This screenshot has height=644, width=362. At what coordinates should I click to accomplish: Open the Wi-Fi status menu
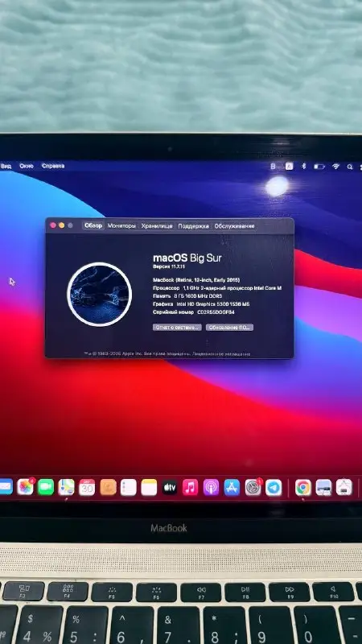336,167
